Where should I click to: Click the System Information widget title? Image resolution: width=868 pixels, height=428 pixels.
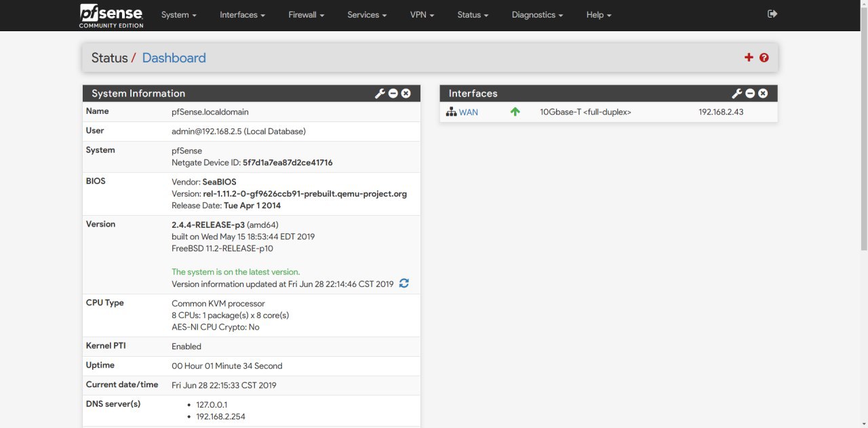(138, 94)
